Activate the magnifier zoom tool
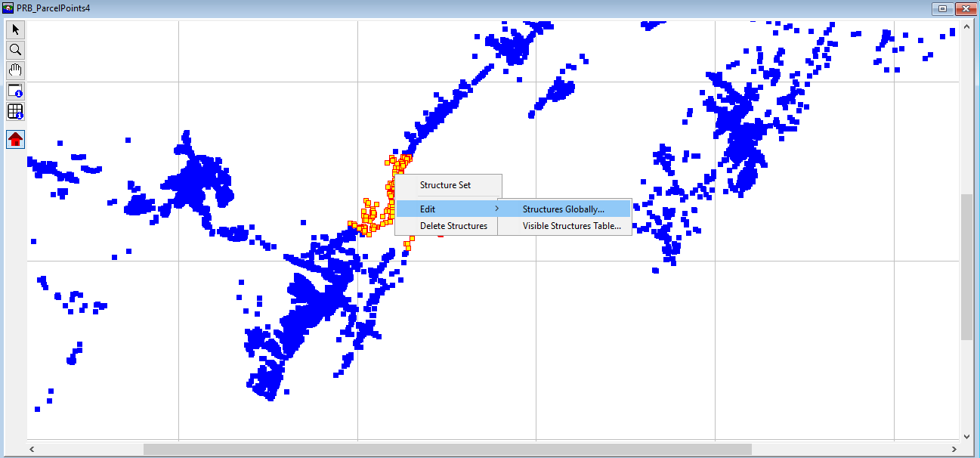 pos(15,50)
